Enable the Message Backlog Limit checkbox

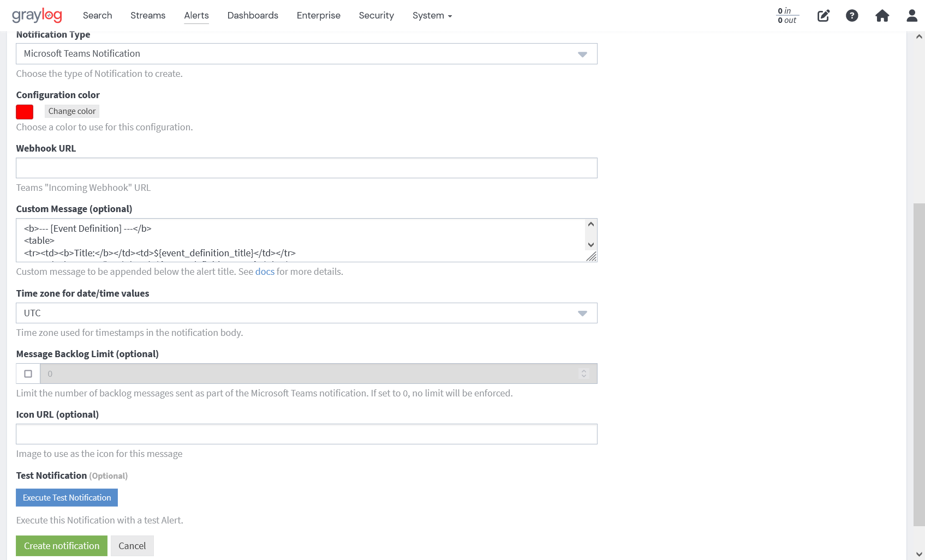[x=28, y=374]
